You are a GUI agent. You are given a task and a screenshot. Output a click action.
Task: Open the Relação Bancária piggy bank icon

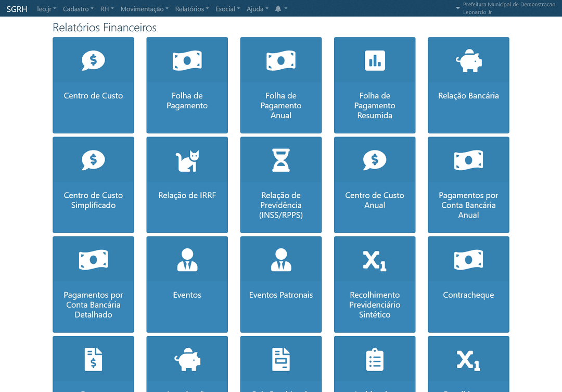click(x=468, y=60)
